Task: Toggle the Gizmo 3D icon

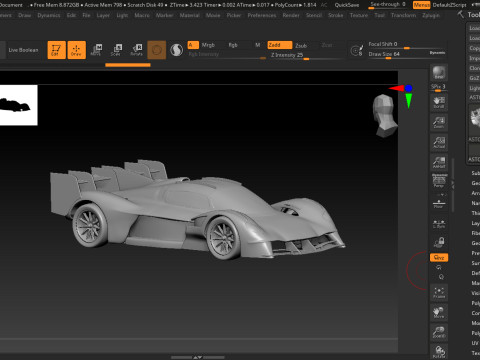Action: coord(157,50)
